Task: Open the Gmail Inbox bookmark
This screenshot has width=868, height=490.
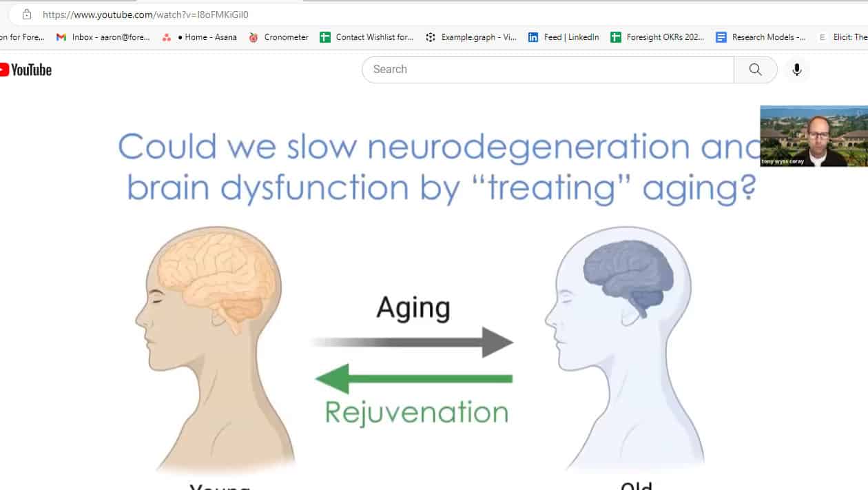Action: [103, 37]
